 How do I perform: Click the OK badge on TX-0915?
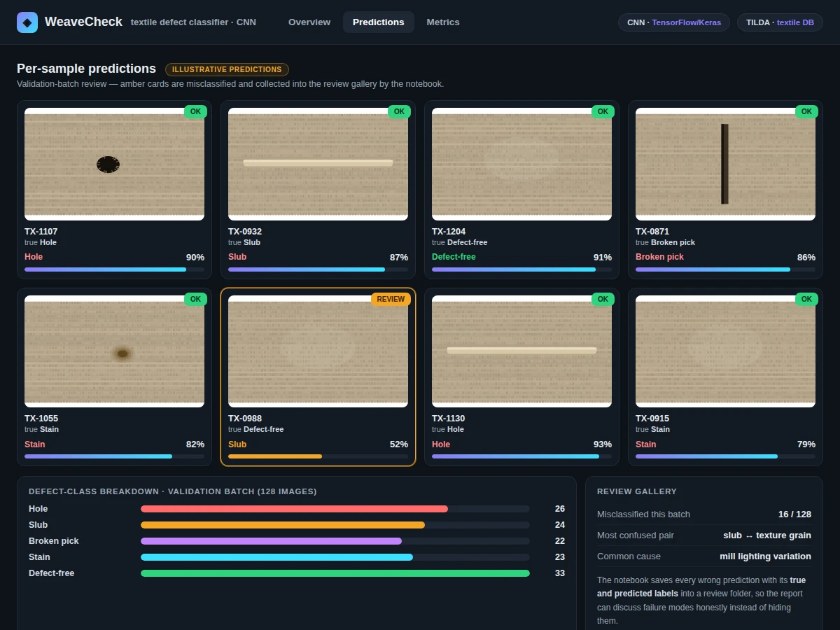tap(806, 299)
